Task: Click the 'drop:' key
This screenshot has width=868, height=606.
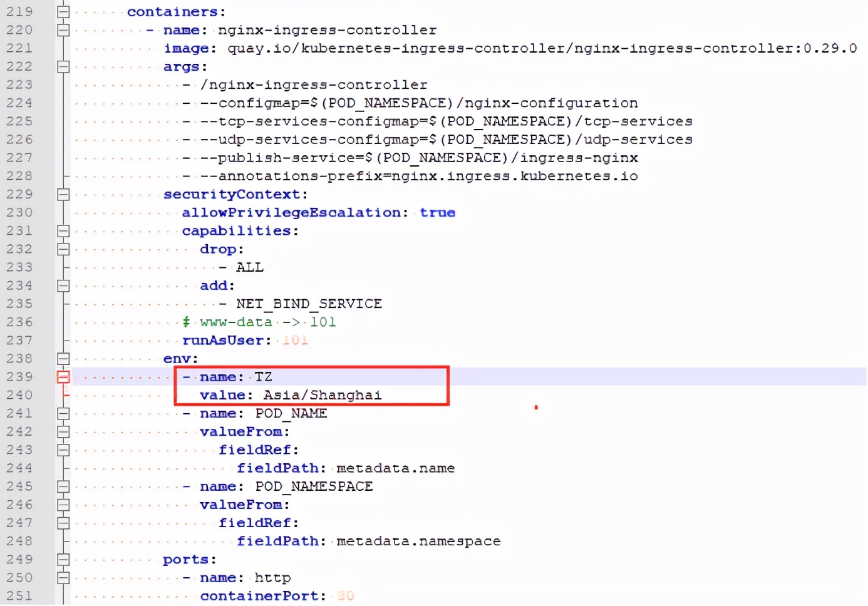Action: coord(222,249)
